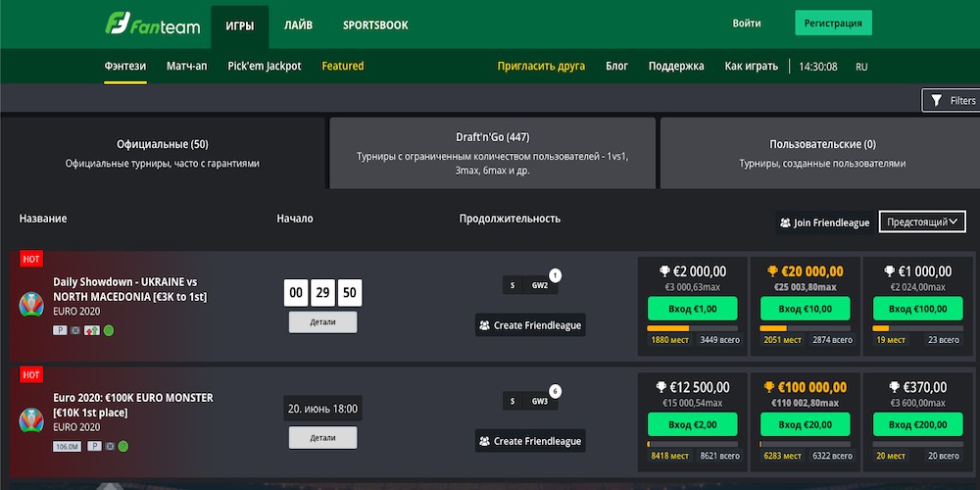Click the fill progress bar under Вход €1,00
The width and height of the screenshot is (980, 490).
click(691, 327)
